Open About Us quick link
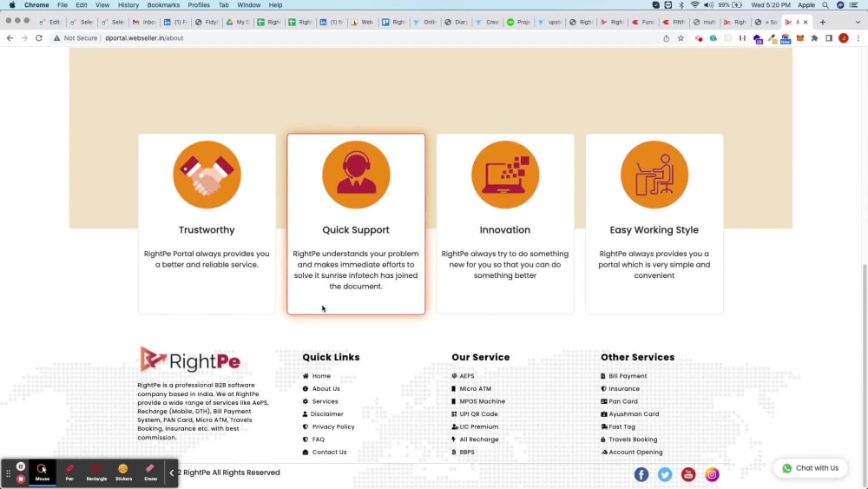 tap(326, 389)
